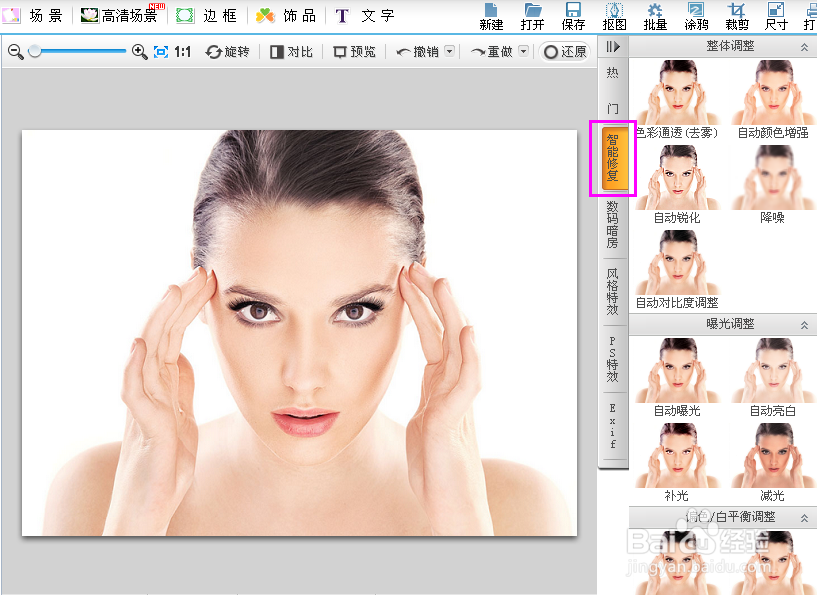817x595 pixels.
Task: Switch to the 风格特效 style effects tab
Action: point(613,292)
